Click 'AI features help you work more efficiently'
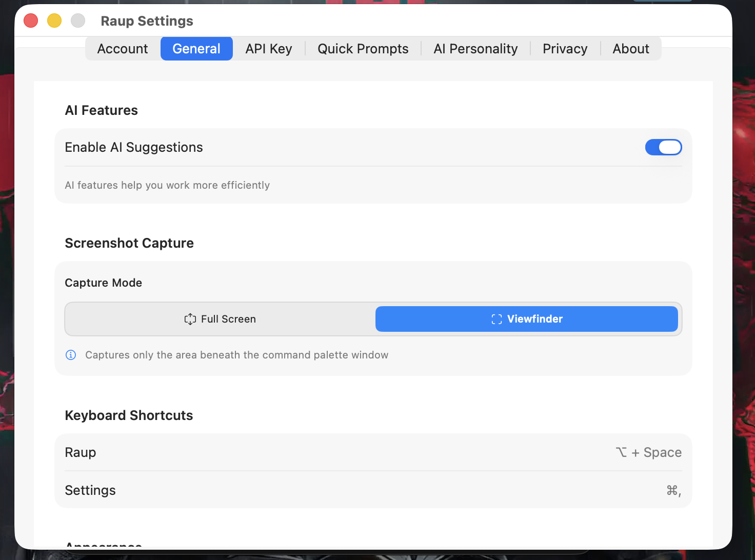This screenshot has height=560, width=755. pos(167,185)
